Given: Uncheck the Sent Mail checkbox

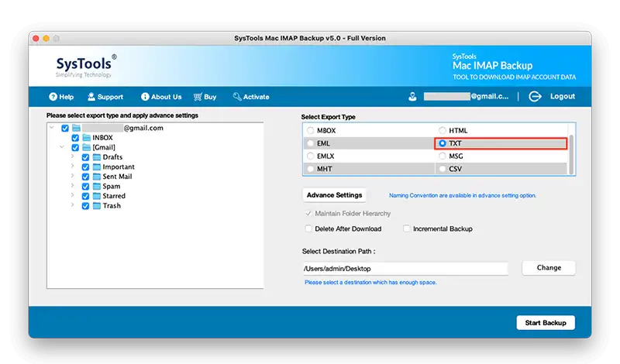Looking at the screenshot, I should click(85, 177).
